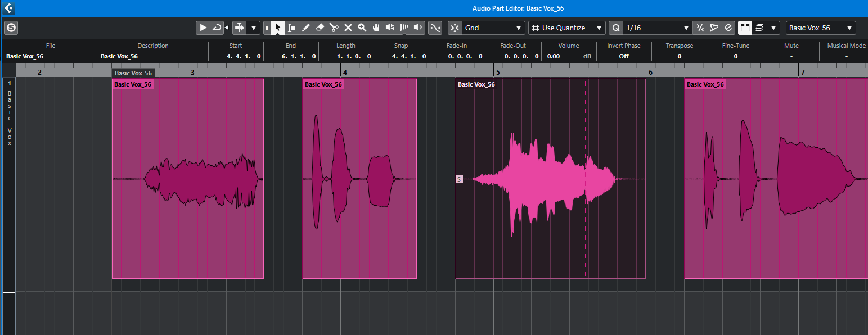The image size is (868, 335).
Task: Select the Range Selection tool
Action: pos(291,28)
